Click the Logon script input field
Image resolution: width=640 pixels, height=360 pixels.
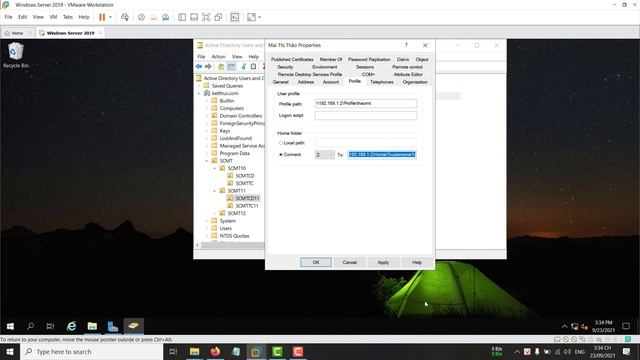pyautogui.click(x=366, y=116)
